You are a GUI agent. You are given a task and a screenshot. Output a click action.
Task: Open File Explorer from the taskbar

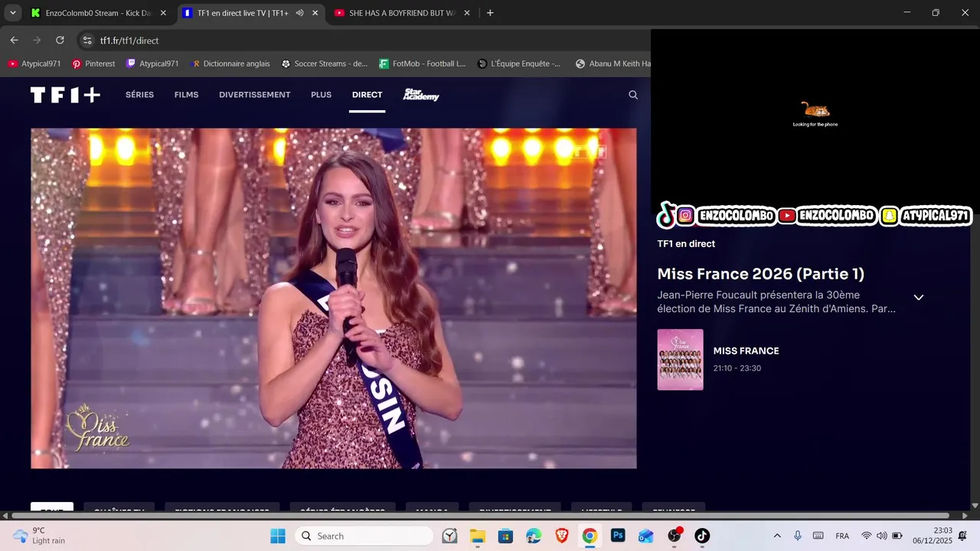point(477,536)
